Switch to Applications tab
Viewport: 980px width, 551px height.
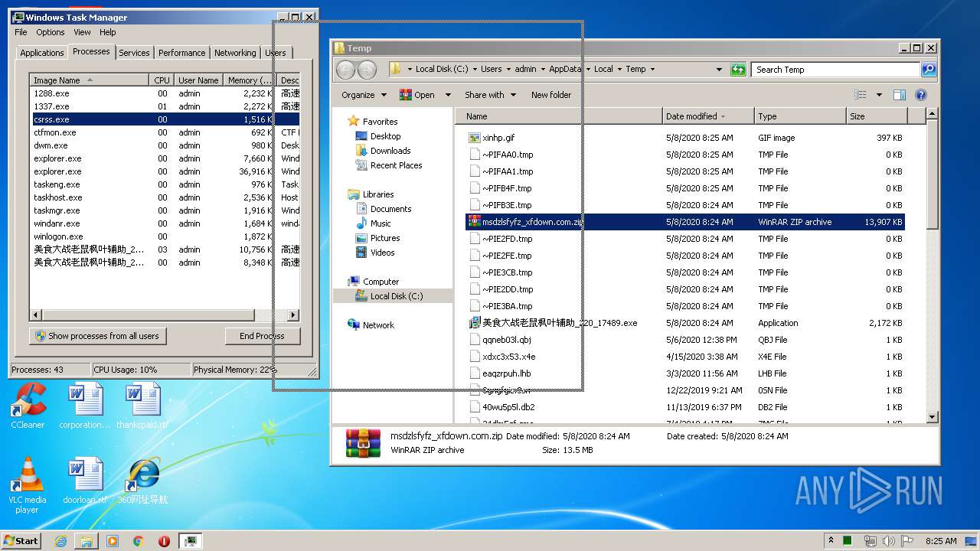(42, 53)
